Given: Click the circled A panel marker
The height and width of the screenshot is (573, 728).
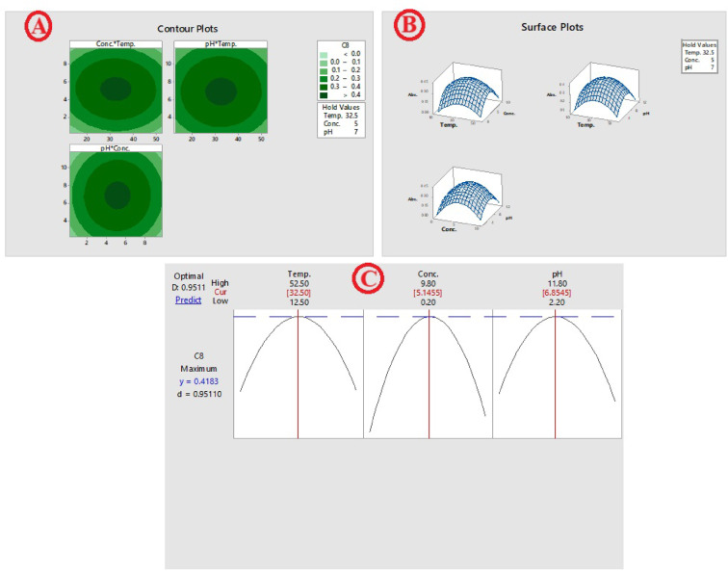Looking at the screenshot, I should (39, 28).
